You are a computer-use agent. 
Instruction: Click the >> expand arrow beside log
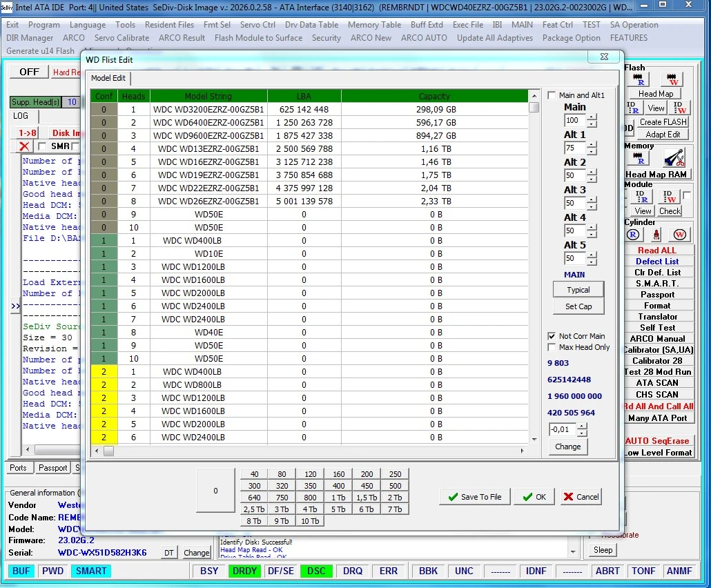(x=15, y=306)
